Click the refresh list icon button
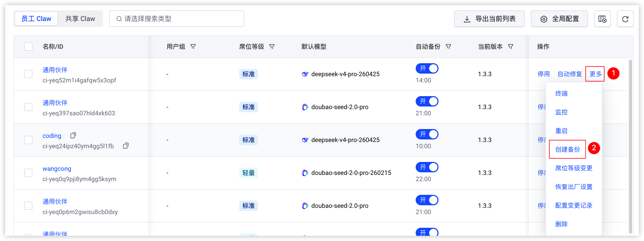The height and width of the screenshot is (241, 644). 625,19
